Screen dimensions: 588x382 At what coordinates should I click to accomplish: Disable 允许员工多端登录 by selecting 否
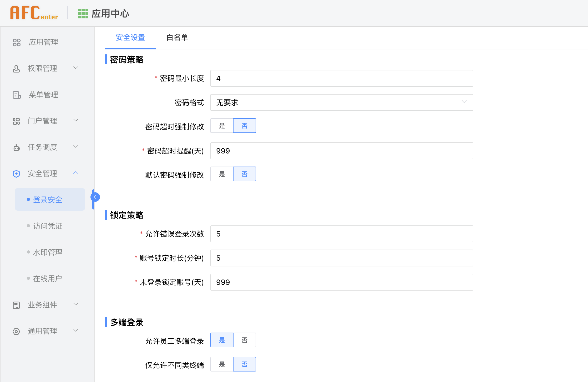click(x=245, y=340)
